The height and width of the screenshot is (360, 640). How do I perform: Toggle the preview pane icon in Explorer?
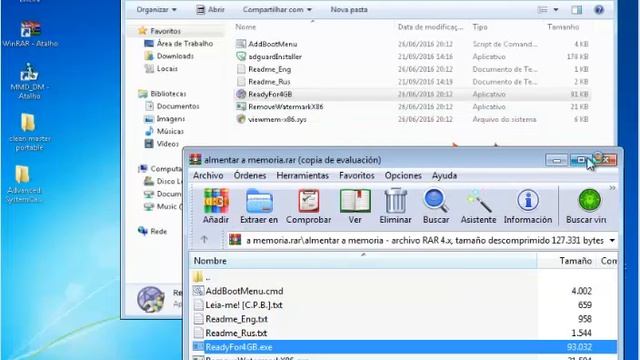coord(576,10)
